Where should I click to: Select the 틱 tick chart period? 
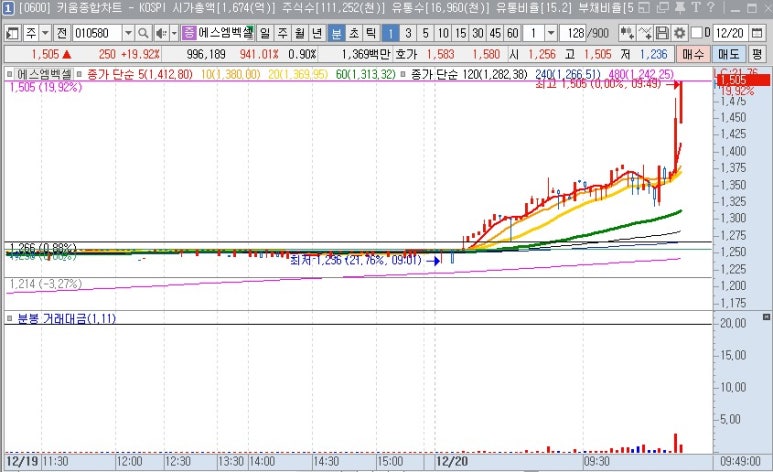pyautogui.click(x=371, y=34)
